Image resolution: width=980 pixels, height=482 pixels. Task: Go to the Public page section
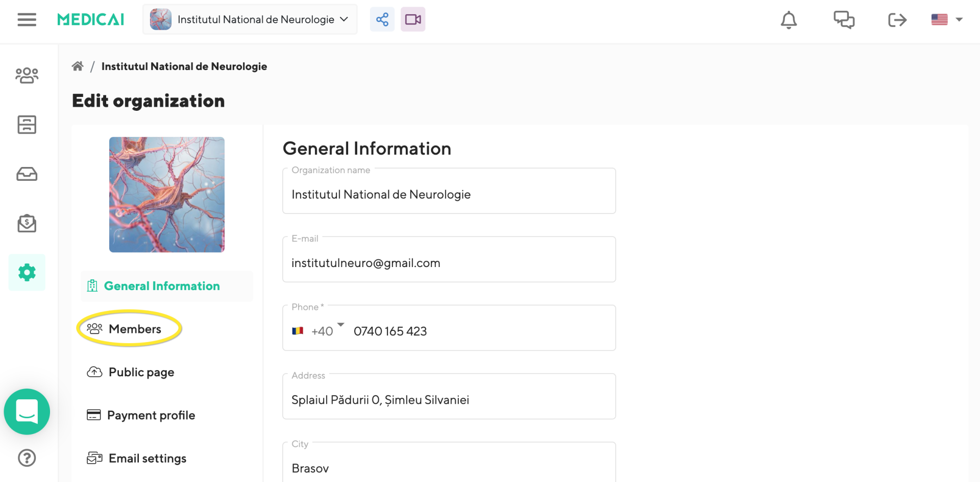tap(141, 372)
